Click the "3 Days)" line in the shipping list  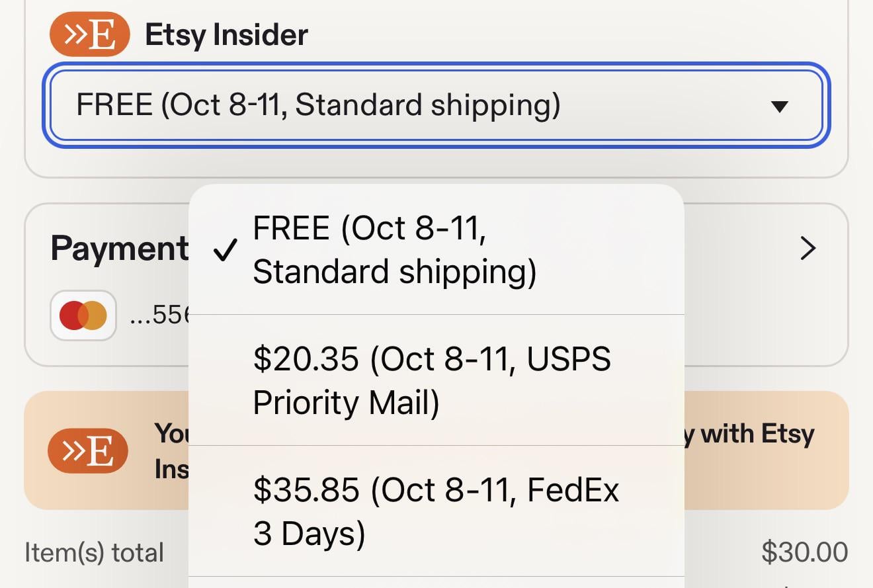click(309, 534)
